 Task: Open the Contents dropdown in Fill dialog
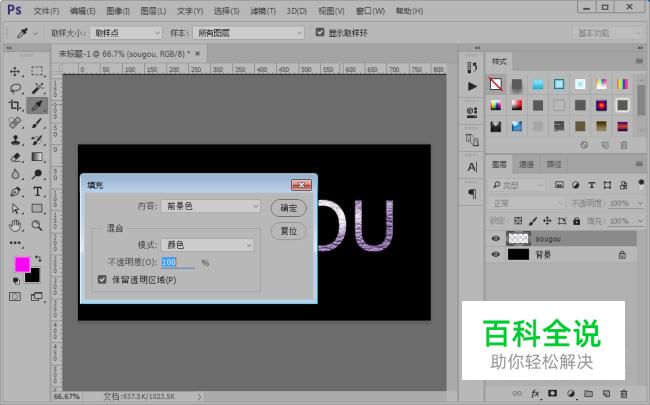click(x=211, y=206)
